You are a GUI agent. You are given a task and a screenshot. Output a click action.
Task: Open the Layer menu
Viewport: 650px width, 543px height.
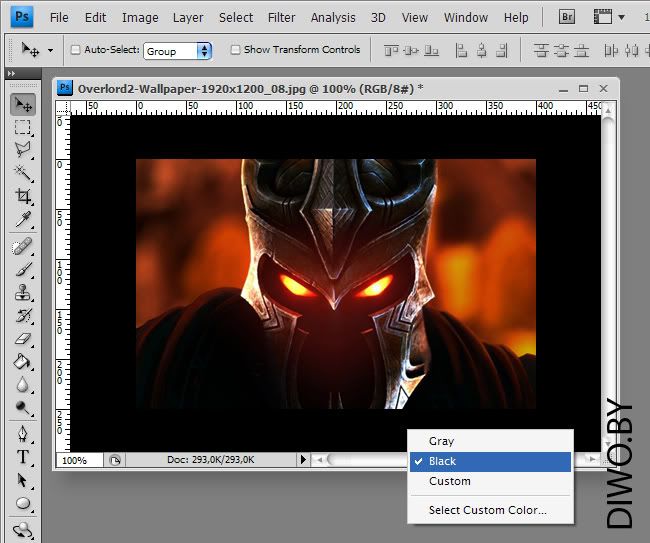(x=188, y=17)
